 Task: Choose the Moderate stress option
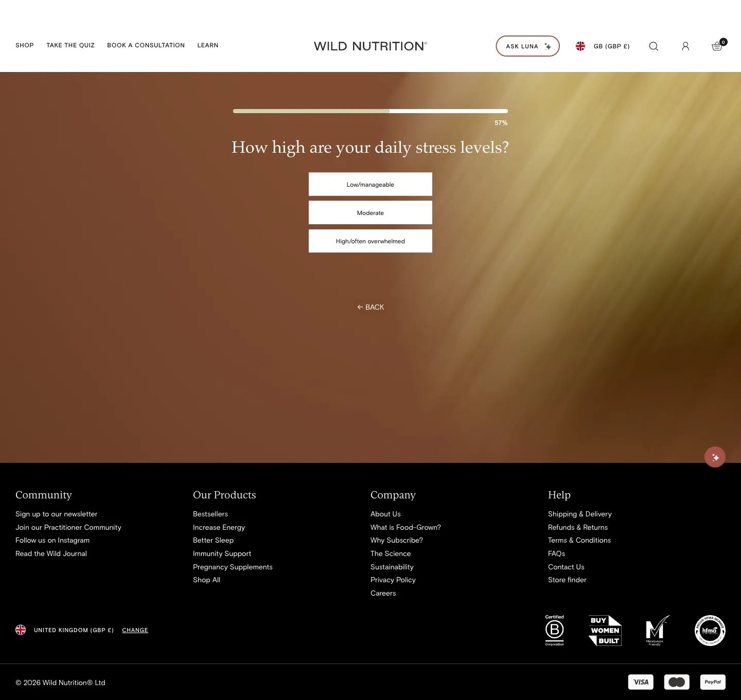click(x=370, y=212)
